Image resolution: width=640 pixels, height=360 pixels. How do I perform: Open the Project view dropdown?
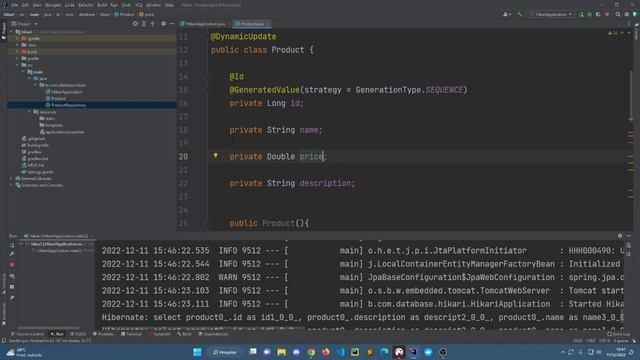point(24,24)
